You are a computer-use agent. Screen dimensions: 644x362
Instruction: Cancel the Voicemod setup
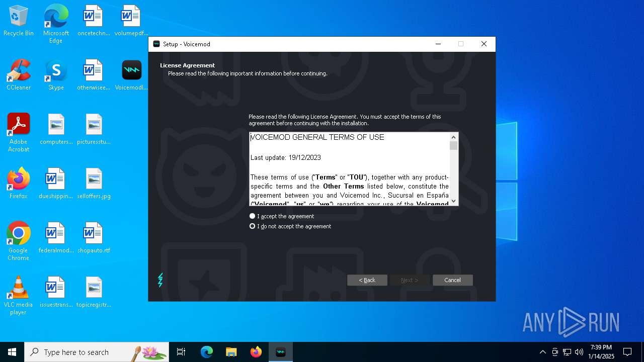pos(453,280)
